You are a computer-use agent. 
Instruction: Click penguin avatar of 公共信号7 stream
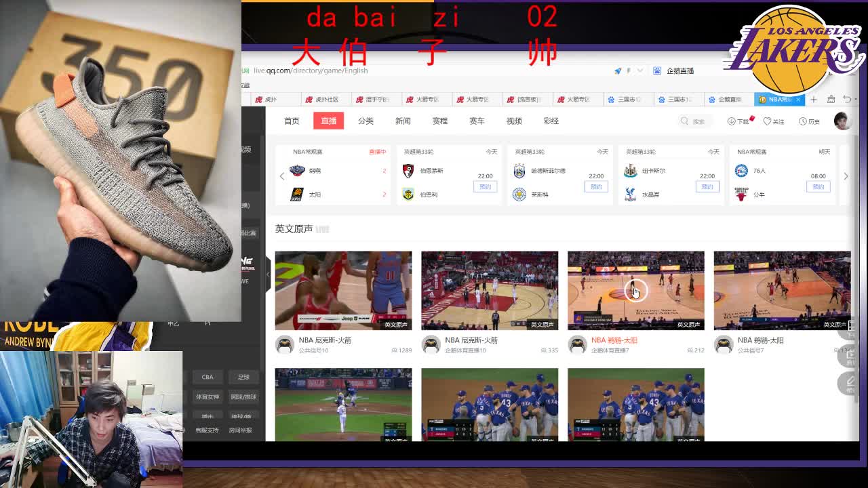[724, 345]
